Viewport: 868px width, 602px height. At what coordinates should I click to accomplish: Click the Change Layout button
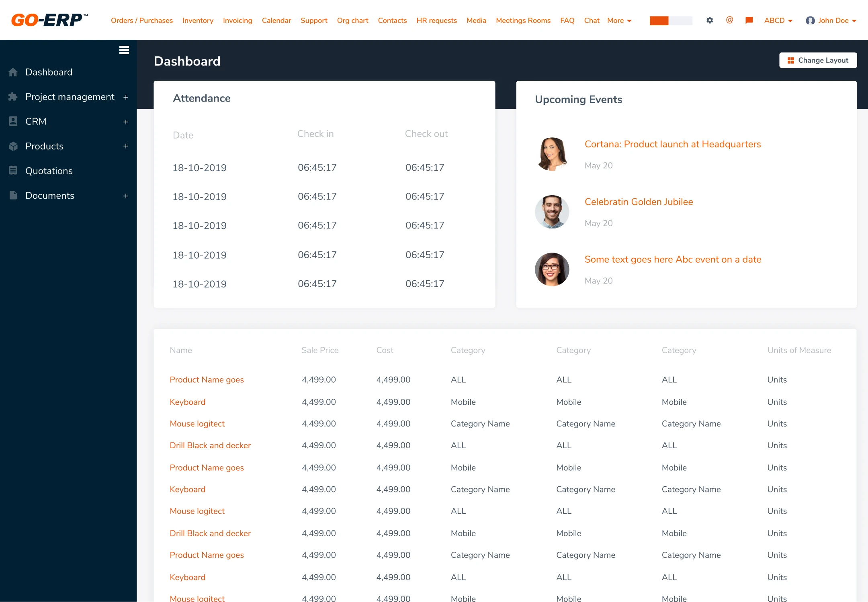818,60
